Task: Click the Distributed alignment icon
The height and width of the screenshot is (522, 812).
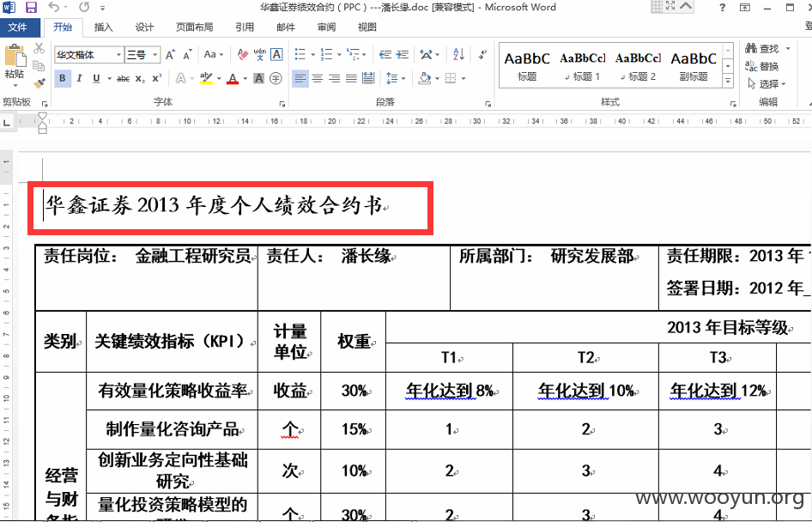Action: pos(368,78)
